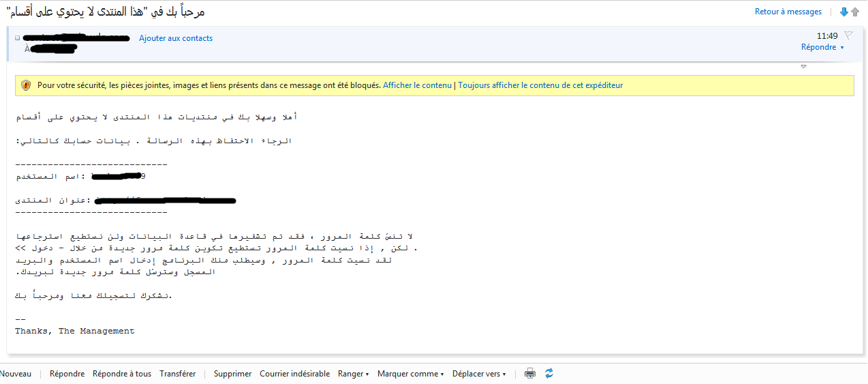Screen dimensions: 868x384
Task: Click Transférer to forward the message
Action: (177, 374)
